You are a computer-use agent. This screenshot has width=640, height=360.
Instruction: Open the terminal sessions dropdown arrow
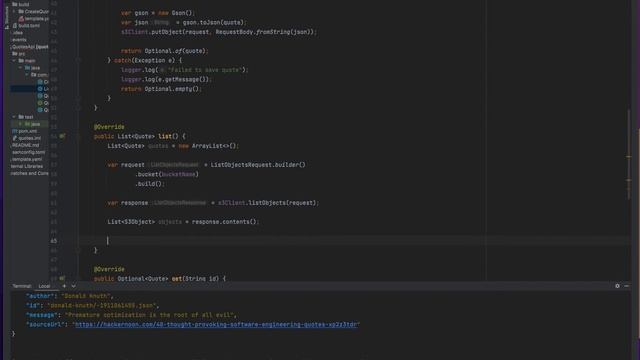pos(73,286)
